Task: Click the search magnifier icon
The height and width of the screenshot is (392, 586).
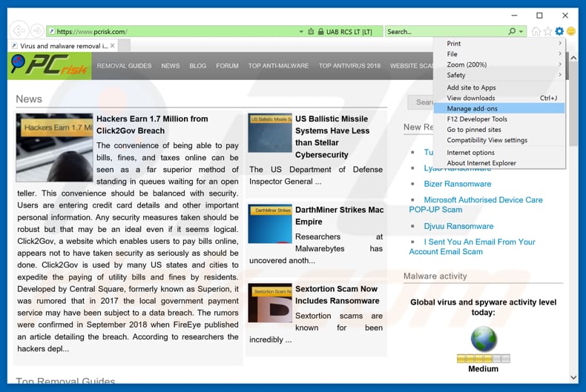Action: click(x=512, y=32)
